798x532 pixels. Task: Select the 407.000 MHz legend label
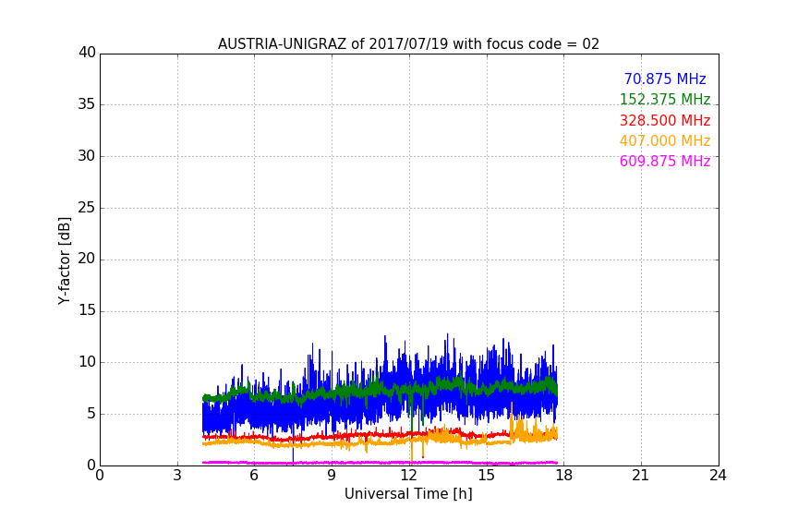(665, 141)
